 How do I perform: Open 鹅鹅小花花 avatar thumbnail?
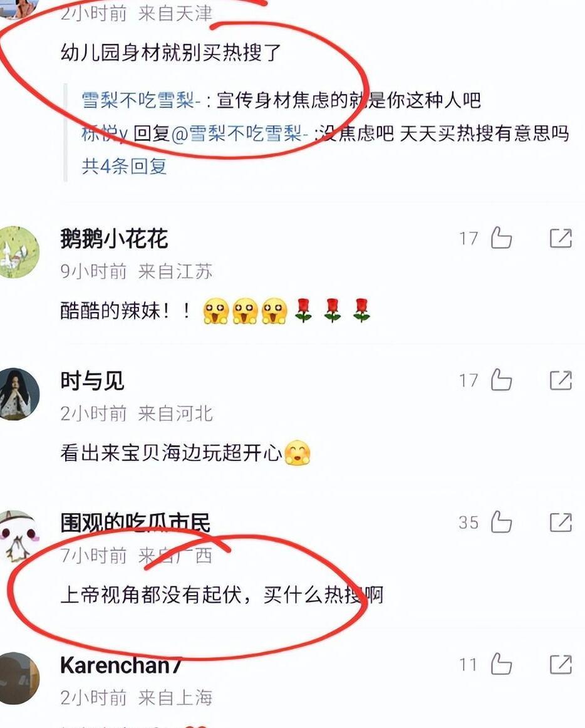point(19,252)
